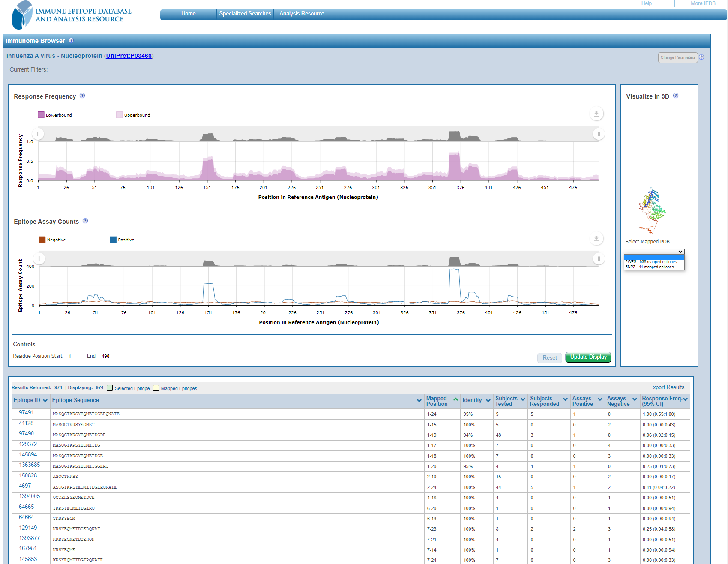Open Subjects Tested column dropdown arrow
728x564 pixels.
[x=523, y=399]
